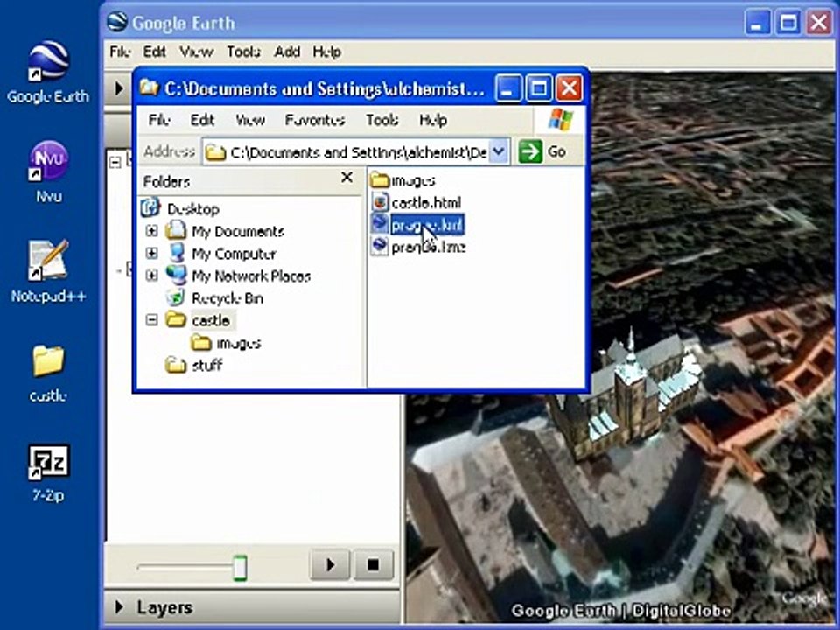Open Google Earth's File menu

[120, 52]
